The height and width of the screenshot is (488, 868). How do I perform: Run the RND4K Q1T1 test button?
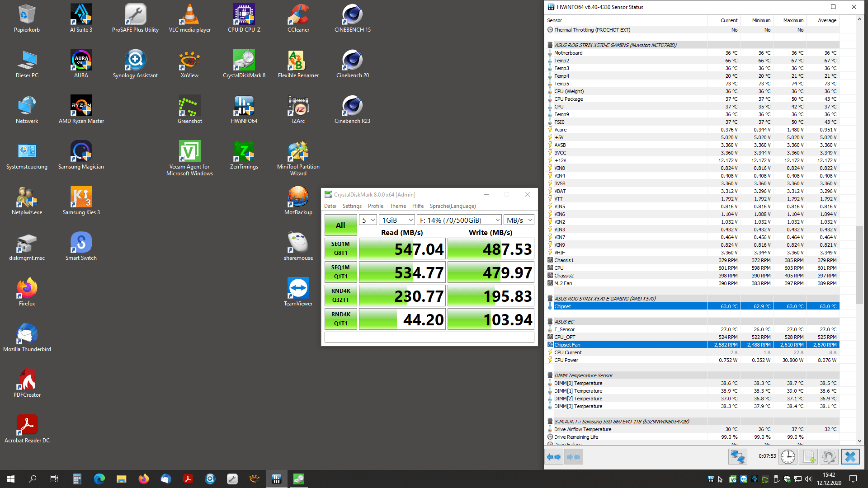click(x=340, y=319)
